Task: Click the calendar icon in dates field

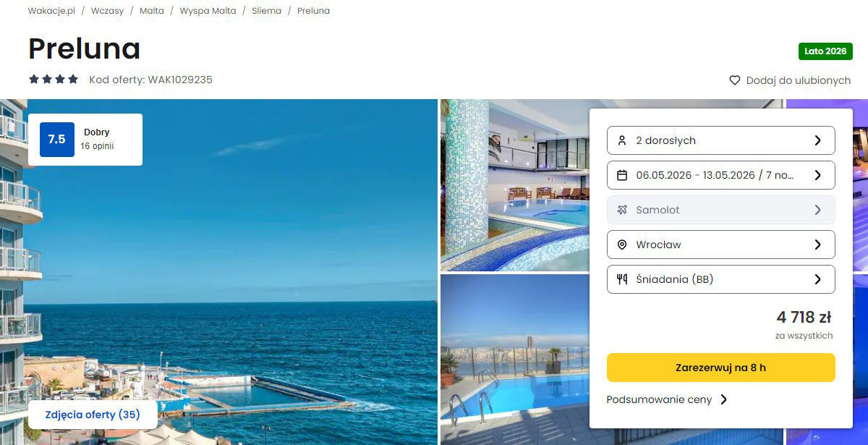Action: [x=622, y=175]
